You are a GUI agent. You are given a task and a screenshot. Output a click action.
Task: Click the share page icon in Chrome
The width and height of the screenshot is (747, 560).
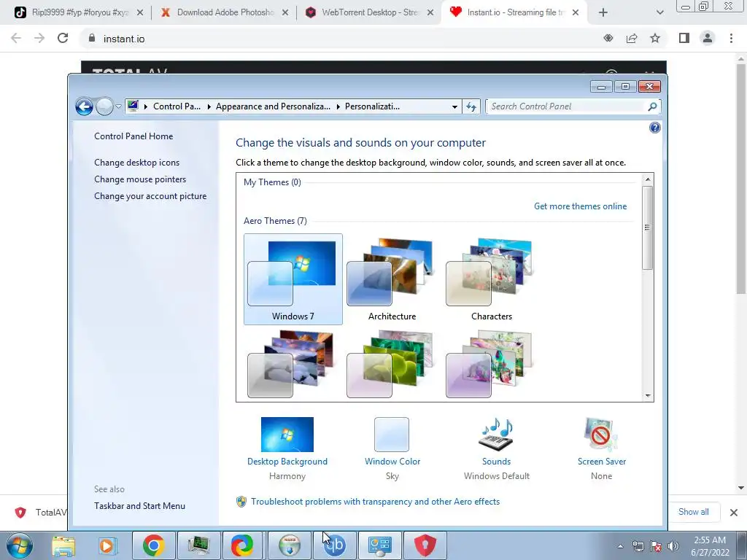(x=632, y=38)
